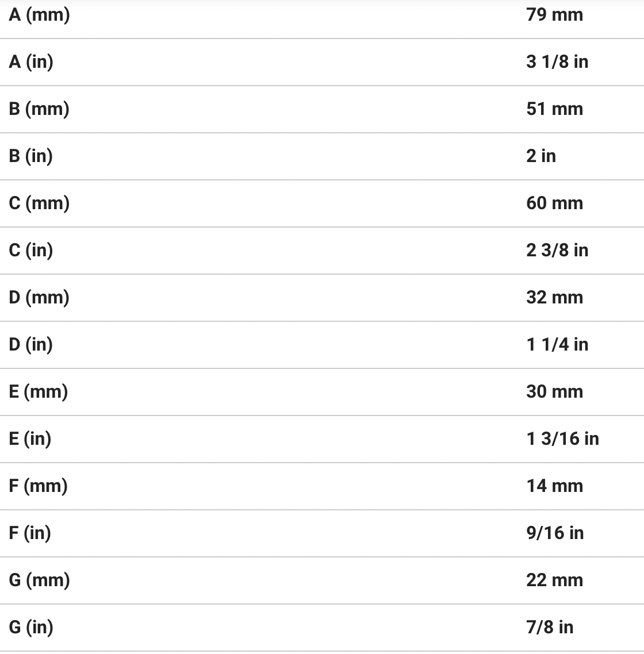Click the "F (mm)" row label
The width and height of the screenshot is (644, 654).
click(38, 486)
